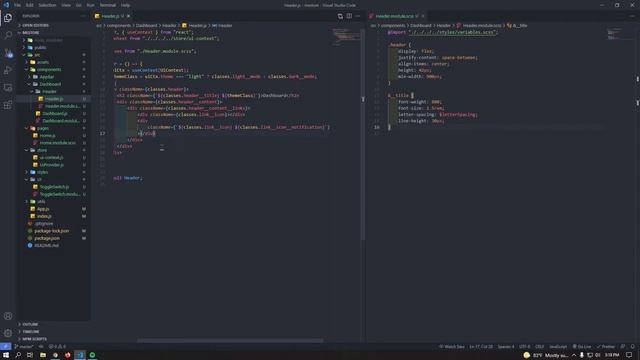
Task: Open the Help menu
Action: click(125, 5)
